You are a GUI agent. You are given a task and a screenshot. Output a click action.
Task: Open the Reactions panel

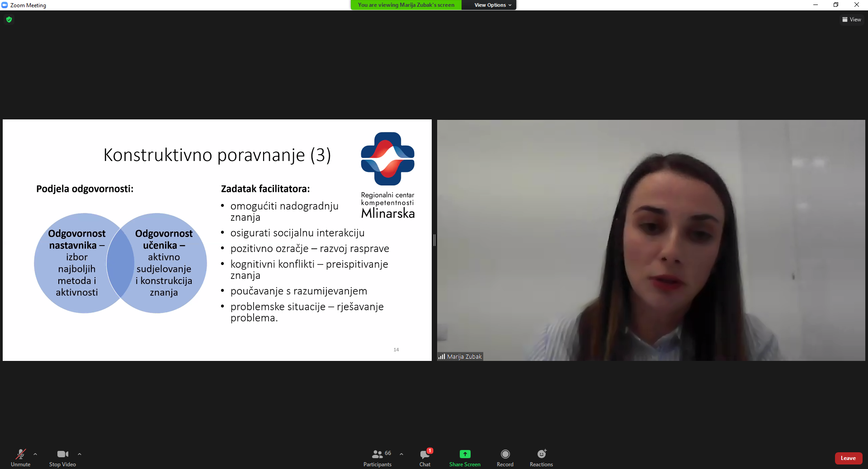pyautogui.click(x=541, y=458)
